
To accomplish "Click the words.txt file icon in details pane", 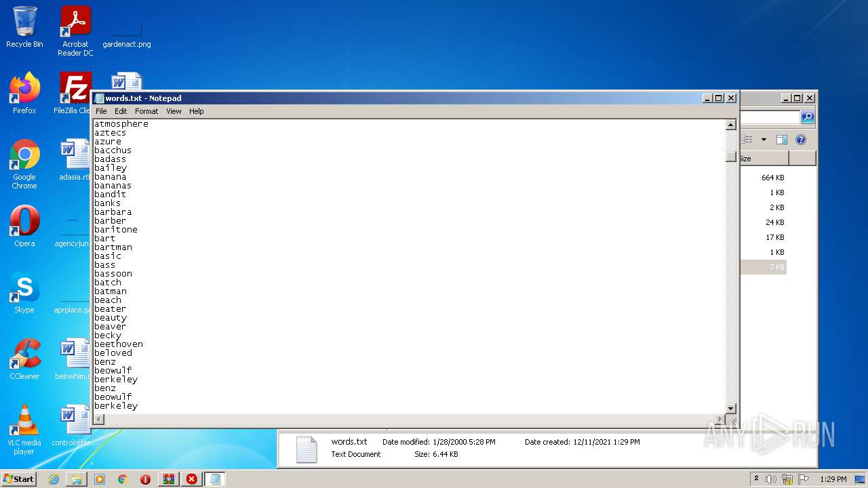I will 307,449.
